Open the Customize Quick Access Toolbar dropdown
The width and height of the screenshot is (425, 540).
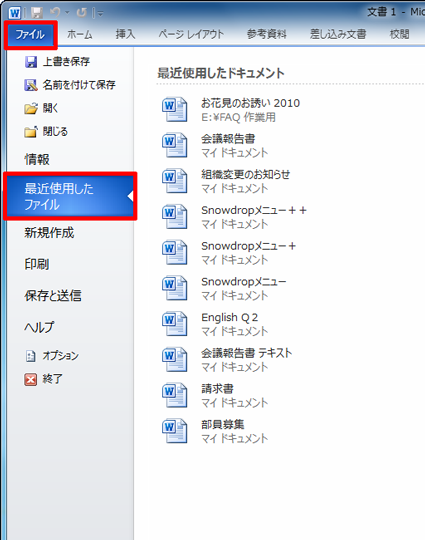tap(100, 13)
